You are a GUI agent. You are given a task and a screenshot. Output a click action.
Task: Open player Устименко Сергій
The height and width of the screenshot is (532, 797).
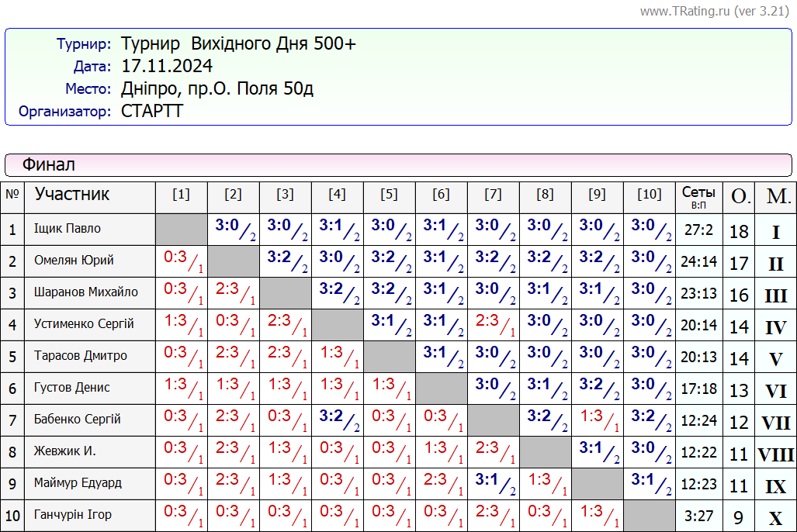click(84, 324)
